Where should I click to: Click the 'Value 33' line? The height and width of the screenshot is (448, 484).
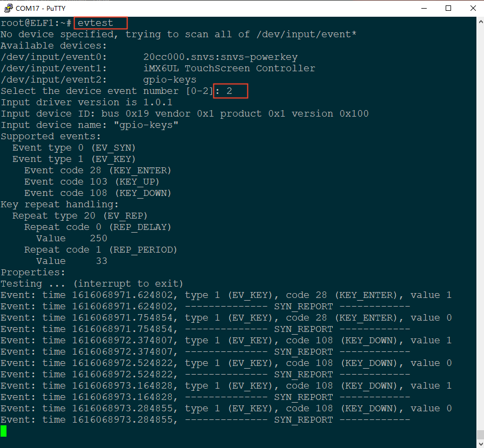coord(72,261)
